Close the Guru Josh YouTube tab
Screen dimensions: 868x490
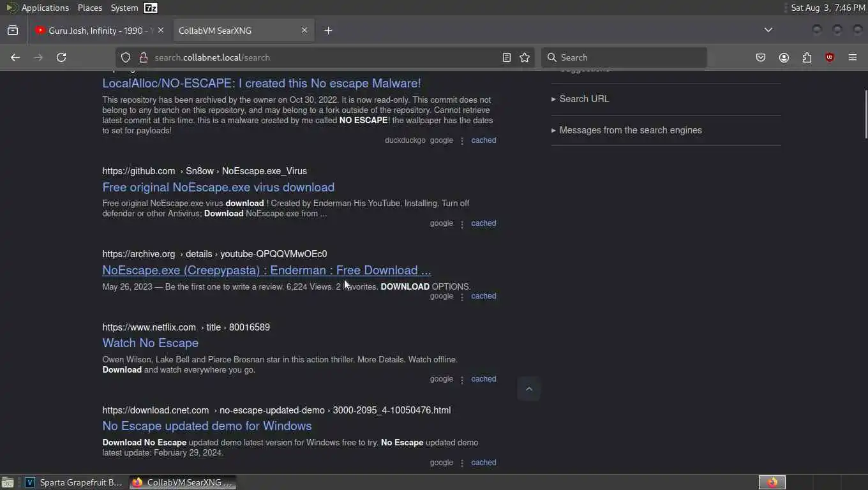(161, 30)
